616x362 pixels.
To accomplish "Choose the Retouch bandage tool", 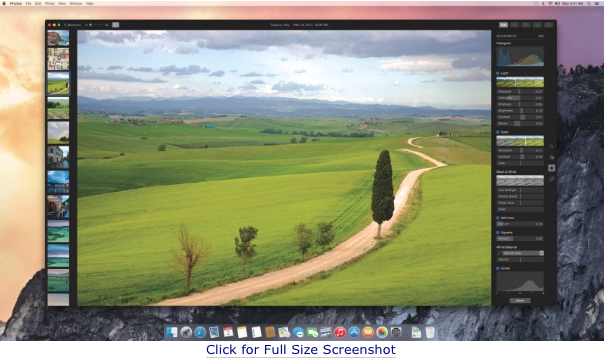I will (551, 179).
